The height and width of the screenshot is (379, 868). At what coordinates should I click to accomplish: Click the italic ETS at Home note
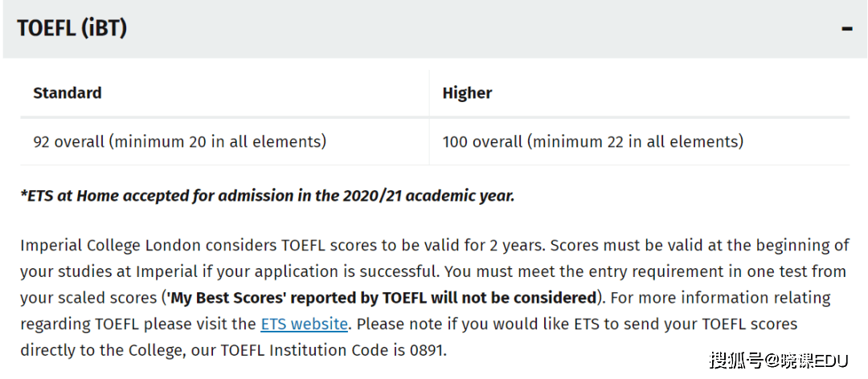[x=268, y=196]
